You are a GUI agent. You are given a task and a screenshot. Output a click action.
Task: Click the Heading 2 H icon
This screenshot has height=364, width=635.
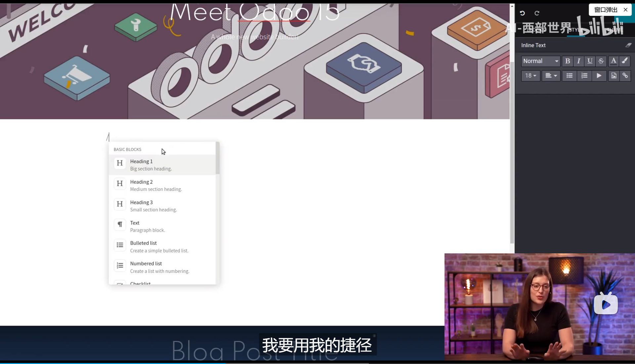120,183
